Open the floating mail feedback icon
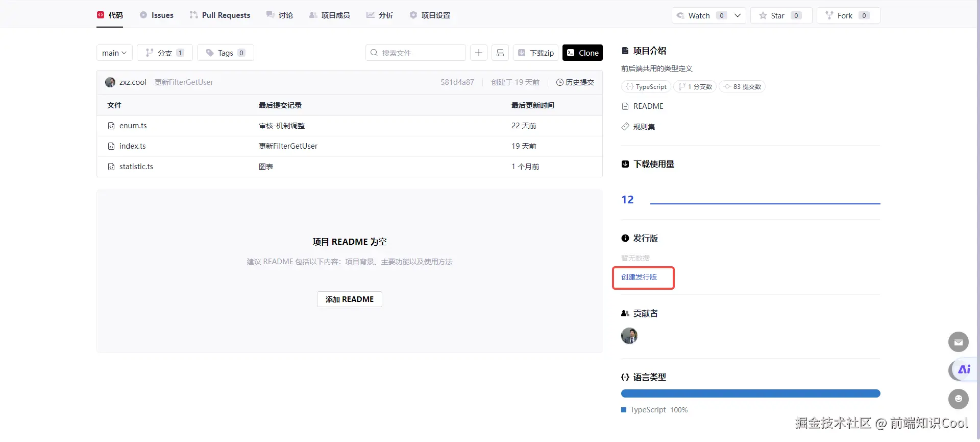Screen dimensions: 980x442 (959, 342)
